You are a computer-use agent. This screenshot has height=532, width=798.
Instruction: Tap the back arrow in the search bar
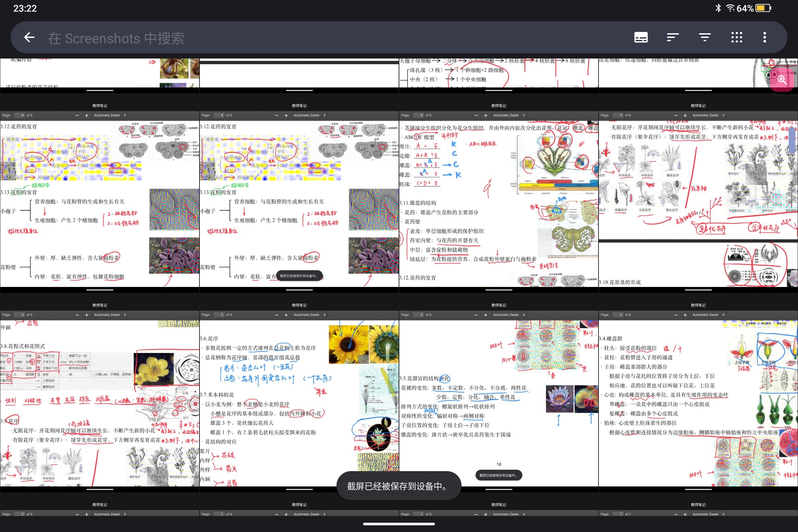30,37
